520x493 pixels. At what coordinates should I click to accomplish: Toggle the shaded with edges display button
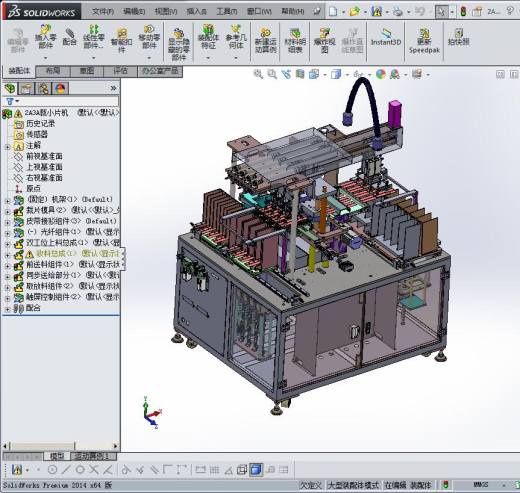pos(256,470)
